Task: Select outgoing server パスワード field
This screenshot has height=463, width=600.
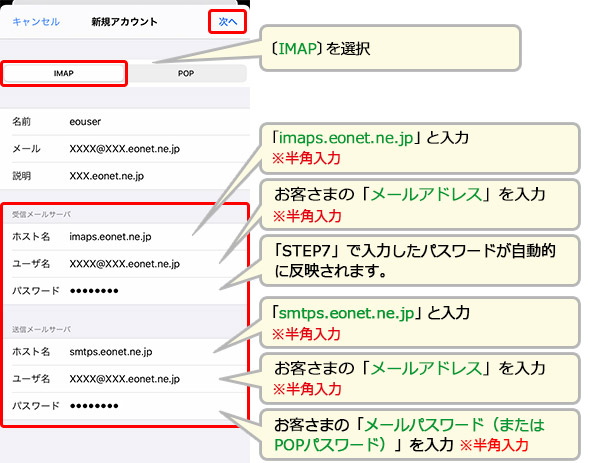Action: [126, 406]
